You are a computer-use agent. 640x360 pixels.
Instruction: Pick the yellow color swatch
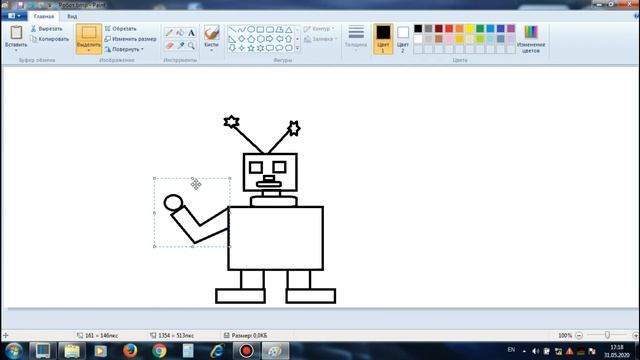tap(470, 29)
